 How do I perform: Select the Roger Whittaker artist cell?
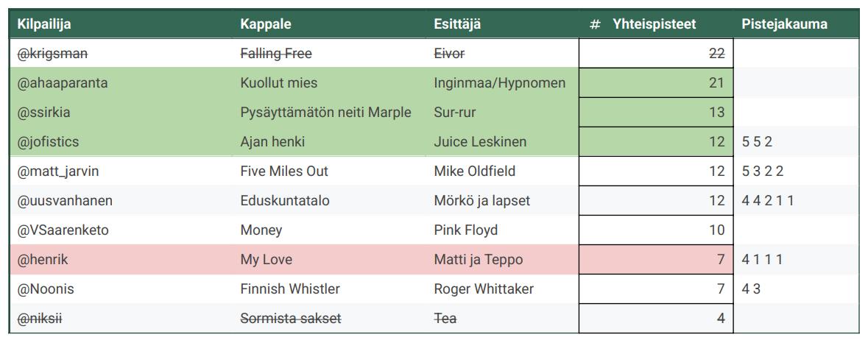tap(484, 289)
